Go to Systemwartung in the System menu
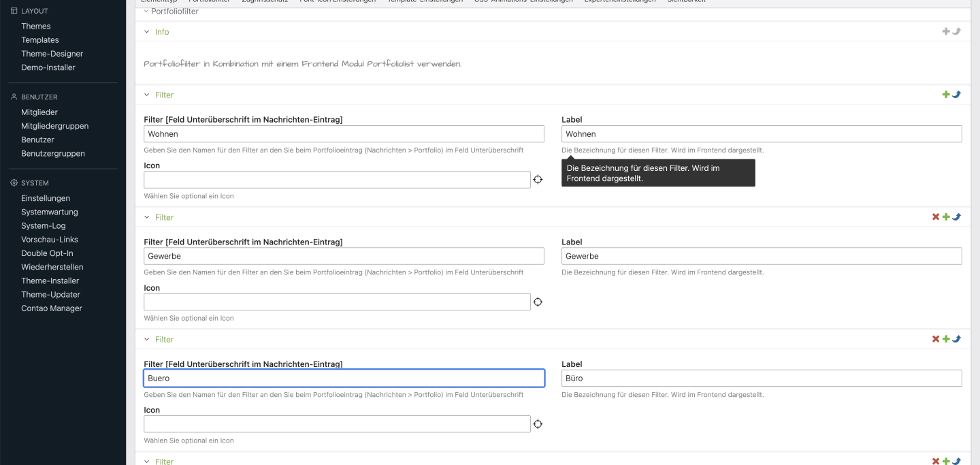This screenshot has width=980, height=465. tap(49, 212)
